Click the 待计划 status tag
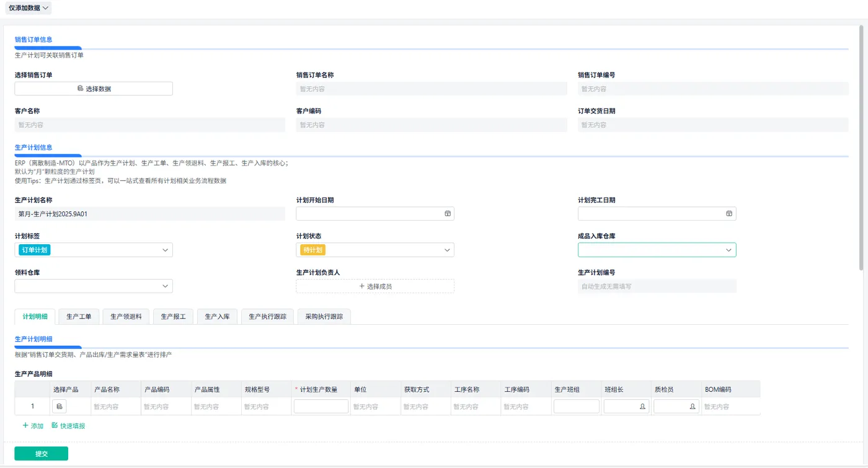Screen dimensions: 868x468 [x=312, y=250]
